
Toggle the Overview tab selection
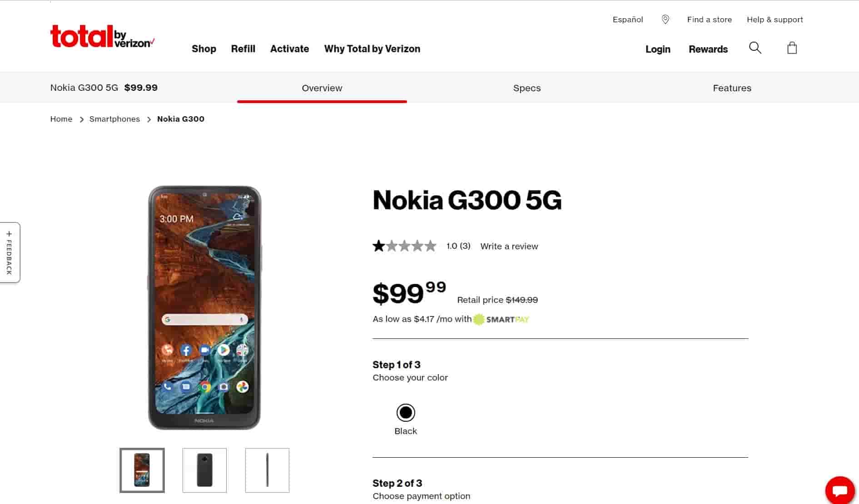[322, 88]
